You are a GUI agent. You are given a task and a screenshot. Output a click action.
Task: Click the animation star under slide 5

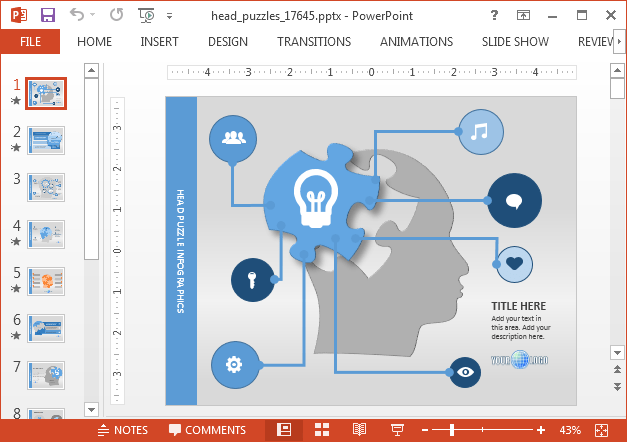(16, 288)
